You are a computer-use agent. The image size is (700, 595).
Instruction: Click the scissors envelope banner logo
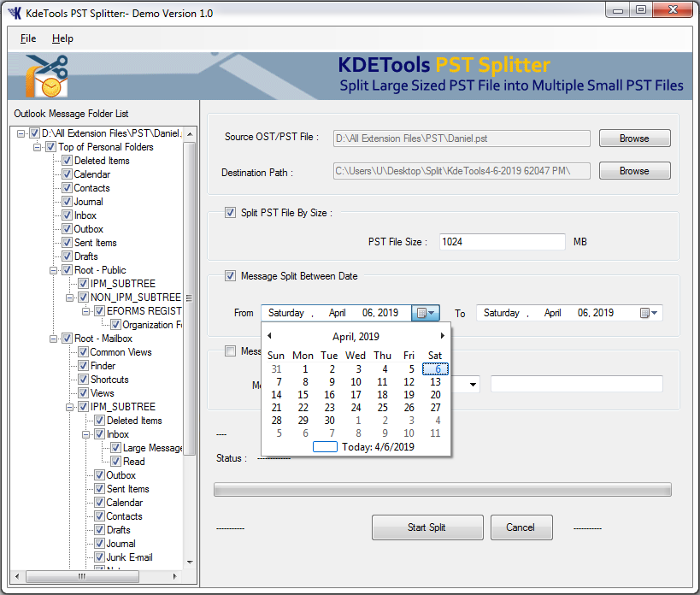(46, 76)
